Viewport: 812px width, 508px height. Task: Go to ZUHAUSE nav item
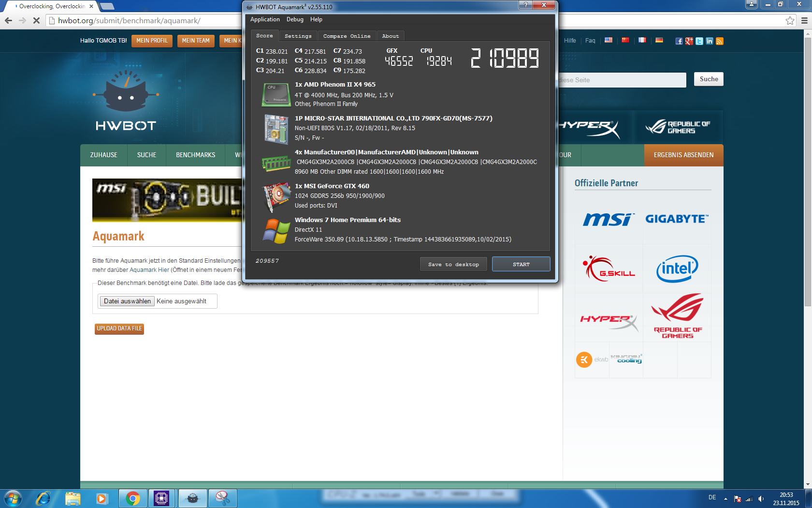(x=103, y=155)
